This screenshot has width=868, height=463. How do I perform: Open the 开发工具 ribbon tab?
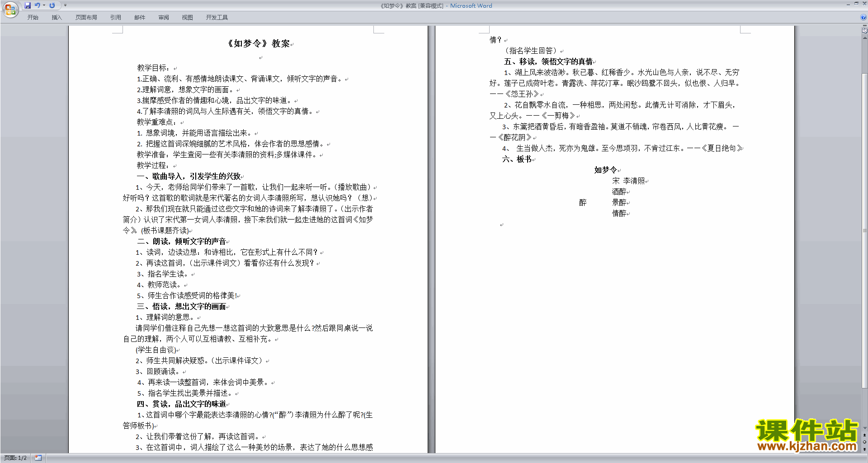click(x=217, y=18)
